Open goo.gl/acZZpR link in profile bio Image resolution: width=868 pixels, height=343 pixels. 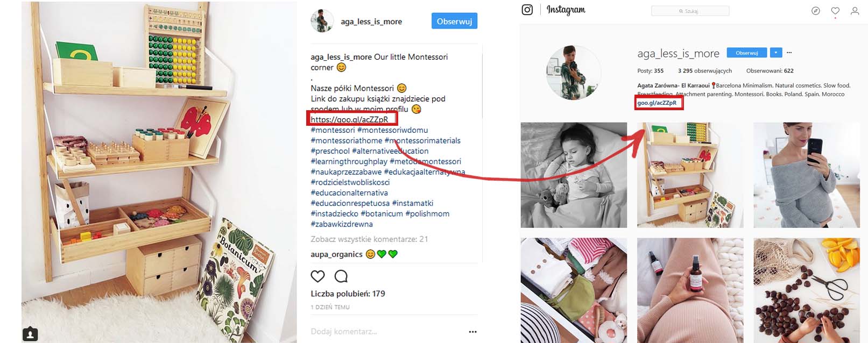[x=657, y=103]
